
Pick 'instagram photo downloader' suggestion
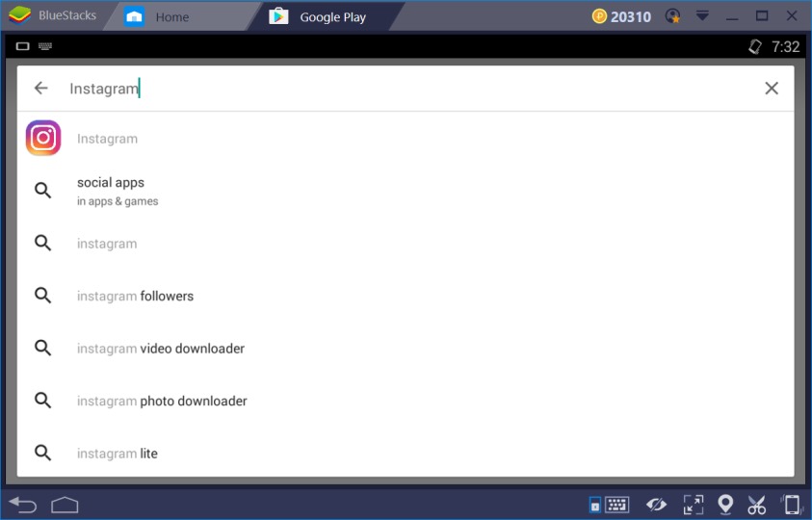(406, 401)
